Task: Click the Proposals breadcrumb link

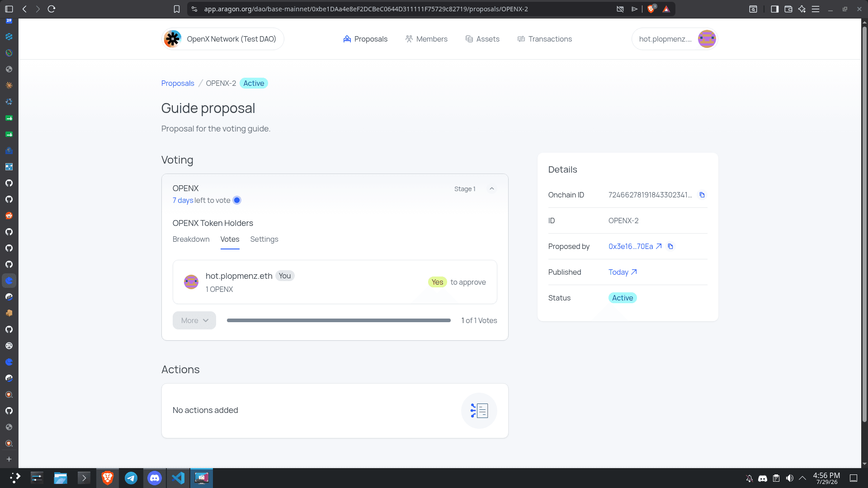Action: (178, 83)
